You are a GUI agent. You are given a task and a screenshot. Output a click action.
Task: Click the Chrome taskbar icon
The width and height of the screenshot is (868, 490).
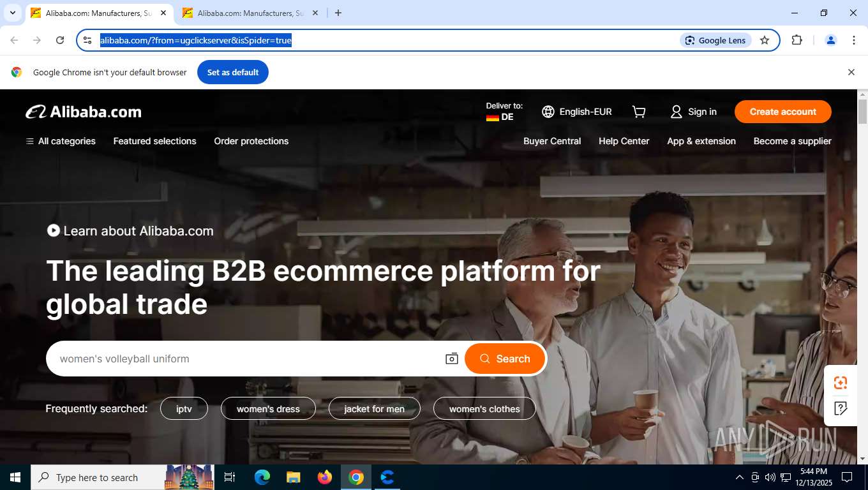356,477
